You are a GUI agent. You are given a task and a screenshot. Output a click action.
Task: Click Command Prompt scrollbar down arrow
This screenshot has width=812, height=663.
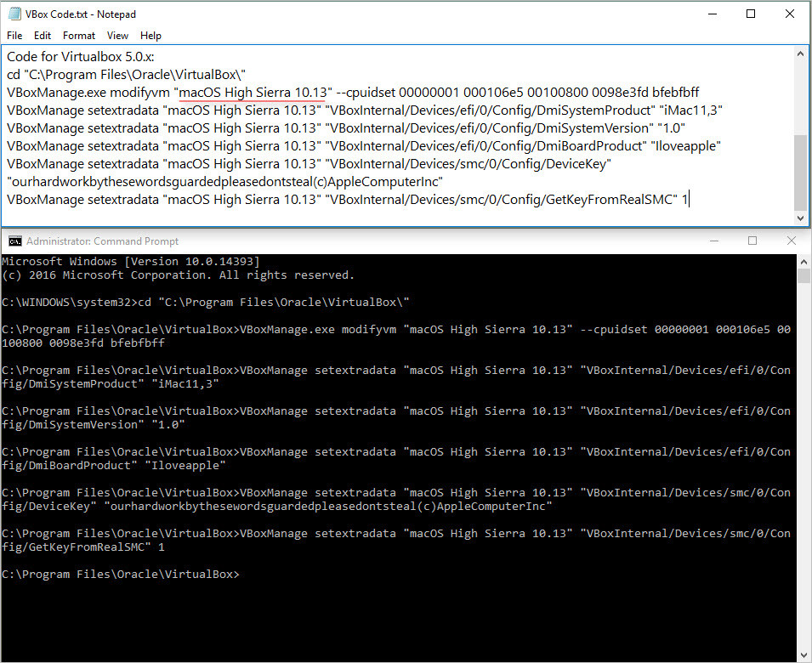(803, 655)
